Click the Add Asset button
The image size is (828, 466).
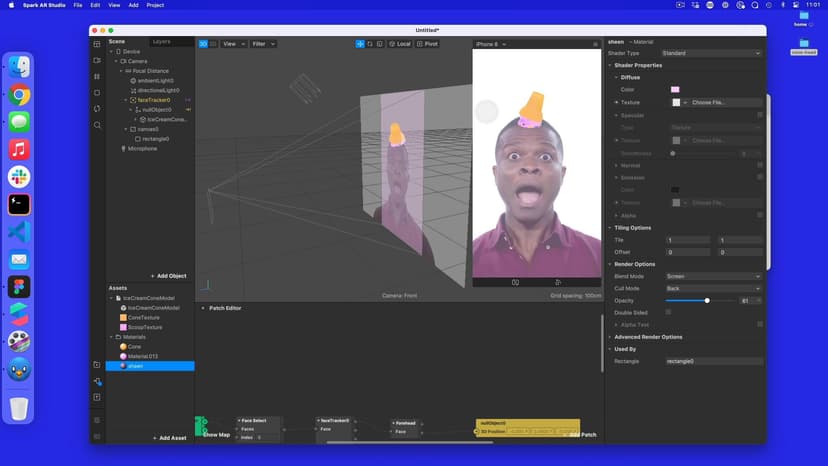170,438
